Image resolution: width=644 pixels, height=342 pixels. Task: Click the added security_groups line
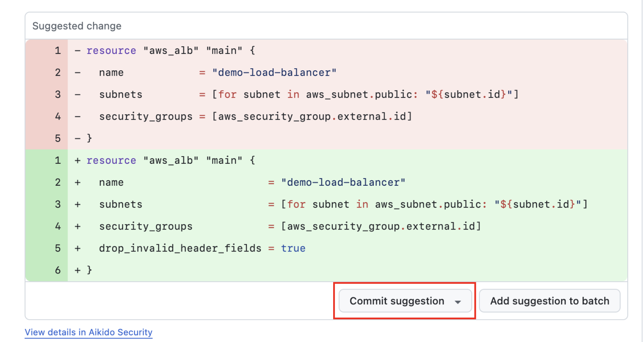point(326,226)
